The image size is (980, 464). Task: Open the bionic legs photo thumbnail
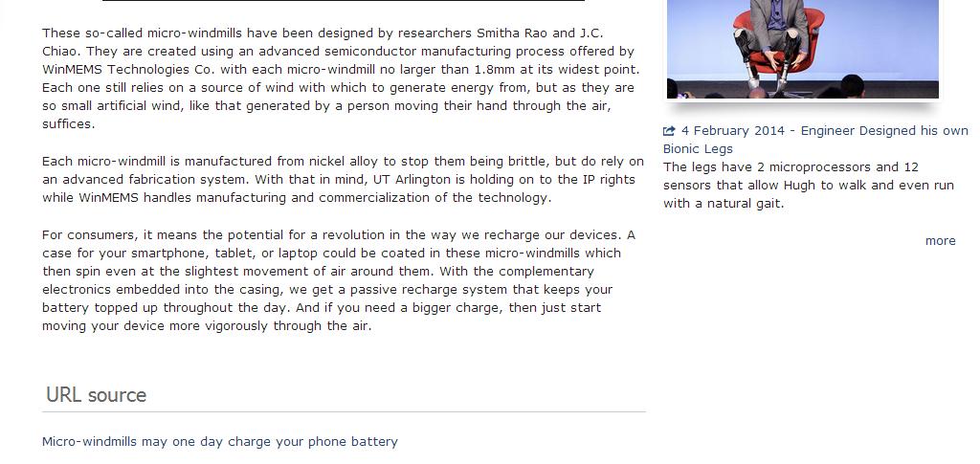(802, 48)
